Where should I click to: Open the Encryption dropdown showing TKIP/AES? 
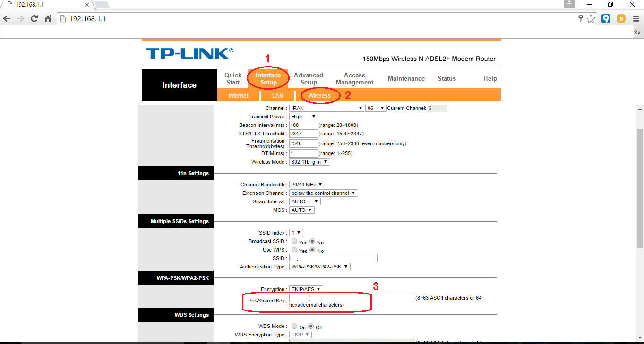(306, 289)
